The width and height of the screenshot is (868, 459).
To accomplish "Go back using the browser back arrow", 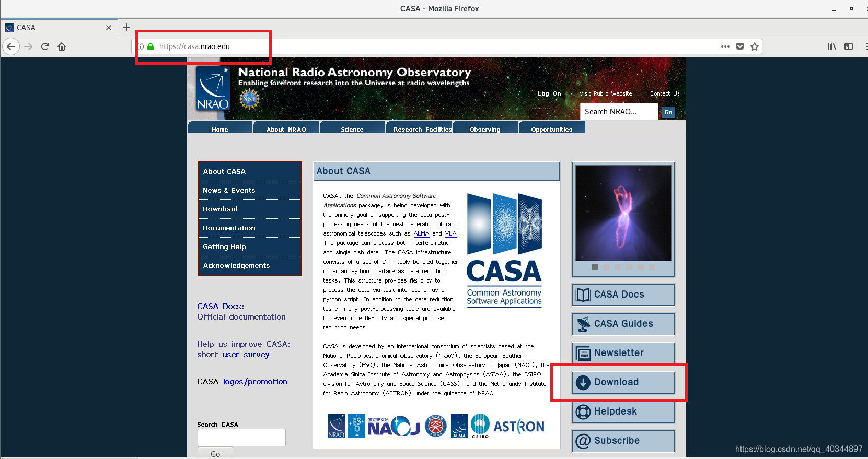I will pos(11,46).
